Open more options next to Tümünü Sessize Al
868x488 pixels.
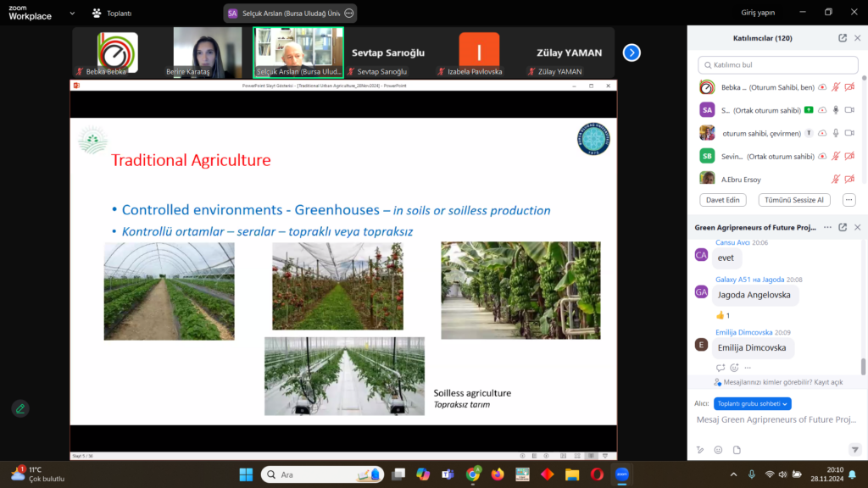[849, 200]
